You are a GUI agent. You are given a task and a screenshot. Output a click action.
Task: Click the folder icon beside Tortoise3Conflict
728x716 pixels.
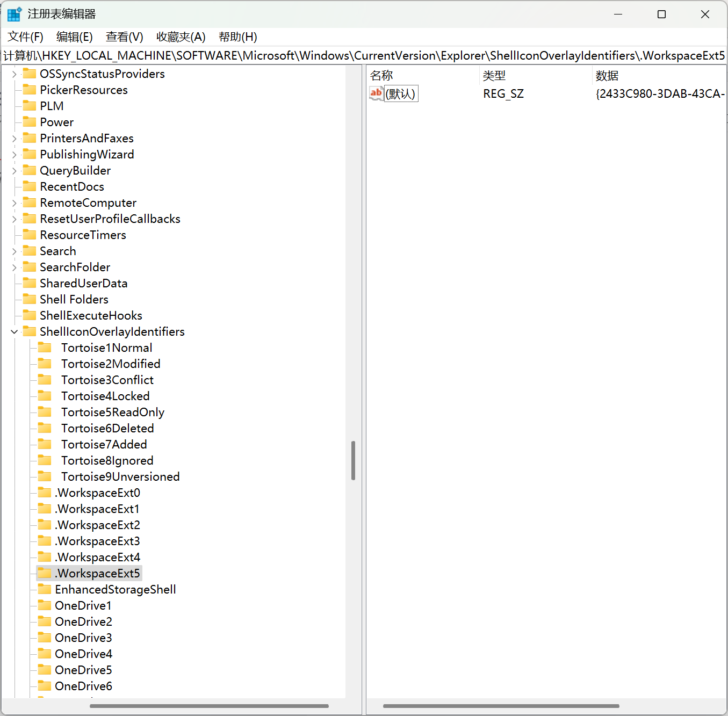pyautogui.click(x=45, y=380)
